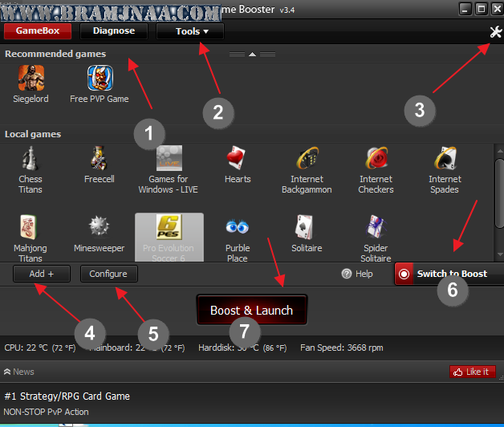Pick the Purble Place game icon

pyautogui.click(x=238, y=227)
